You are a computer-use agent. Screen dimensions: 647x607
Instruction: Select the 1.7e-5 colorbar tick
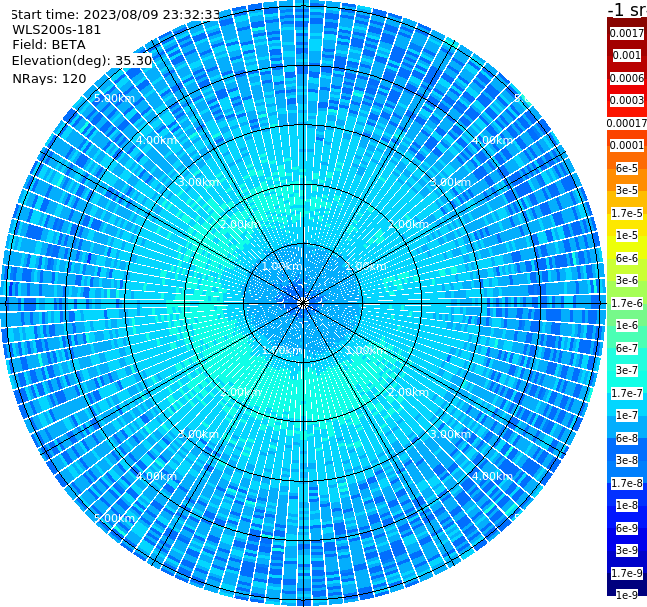627,213
